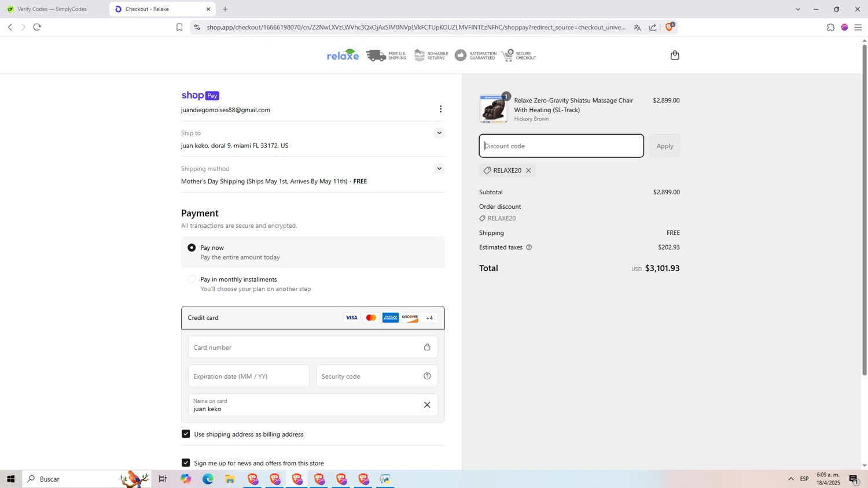Click the American Express logo
Viewport: 868px width, 488px height.
(x=391, y=318)
